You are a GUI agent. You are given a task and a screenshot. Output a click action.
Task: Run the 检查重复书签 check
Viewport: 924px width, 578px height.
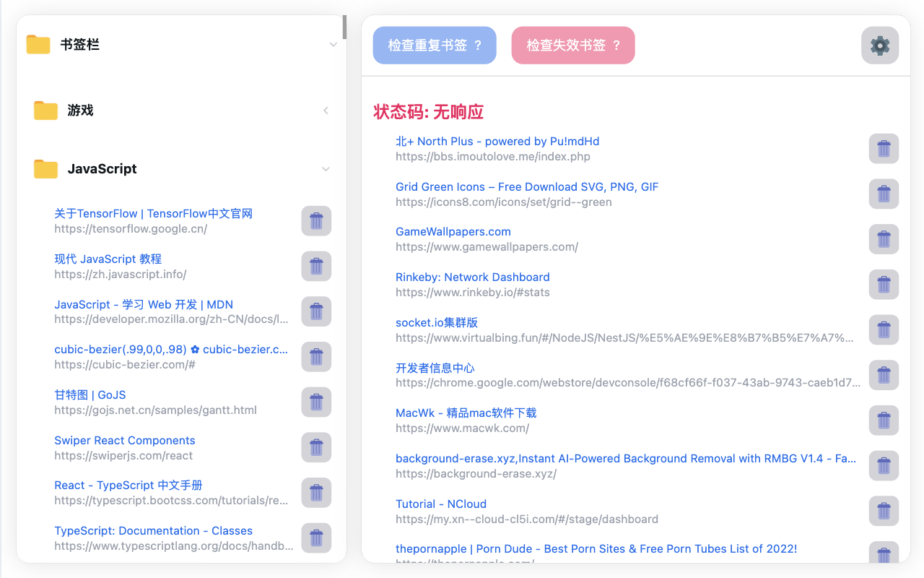435,45
